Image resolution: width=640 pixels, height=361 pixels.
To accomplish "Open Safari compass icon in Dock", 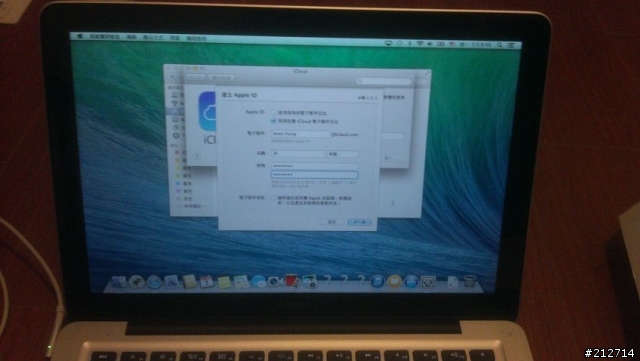I will tap(154, 282).
